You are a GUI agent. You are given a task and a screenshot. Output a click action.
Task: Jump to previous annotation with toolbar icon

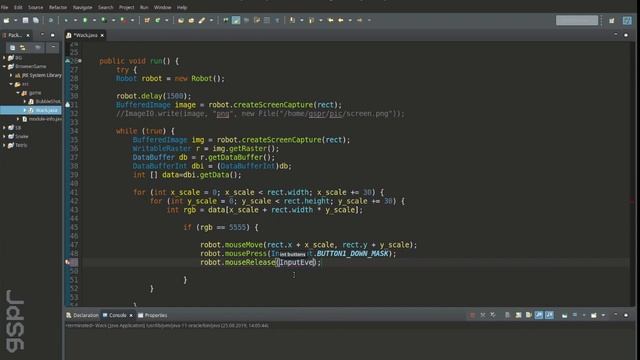point(311,20)
